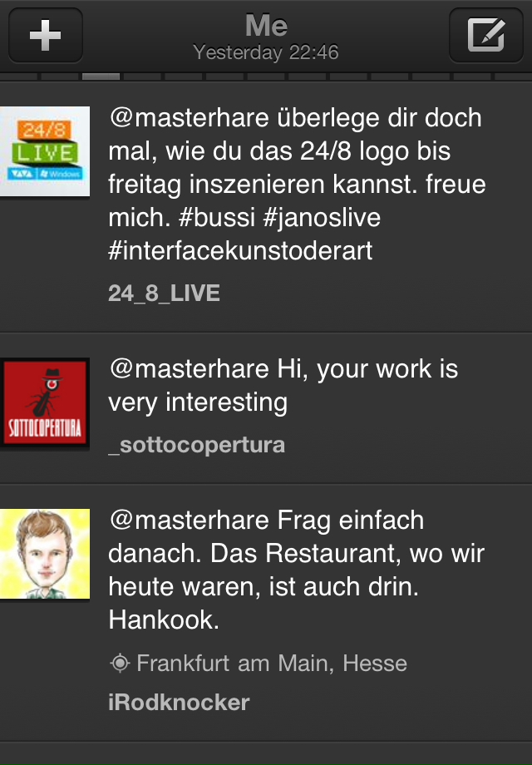
Task: View iRodknocker's caricature avatar
Action: 45,554
